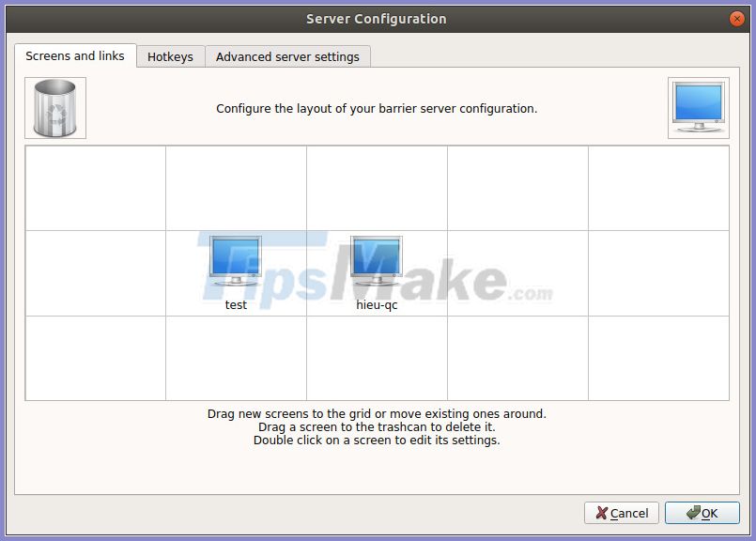Image resolution: width=756 pixels, height=541 pixels.
Task: Switch to the Hotkeys tab
Action: point(170,56)
